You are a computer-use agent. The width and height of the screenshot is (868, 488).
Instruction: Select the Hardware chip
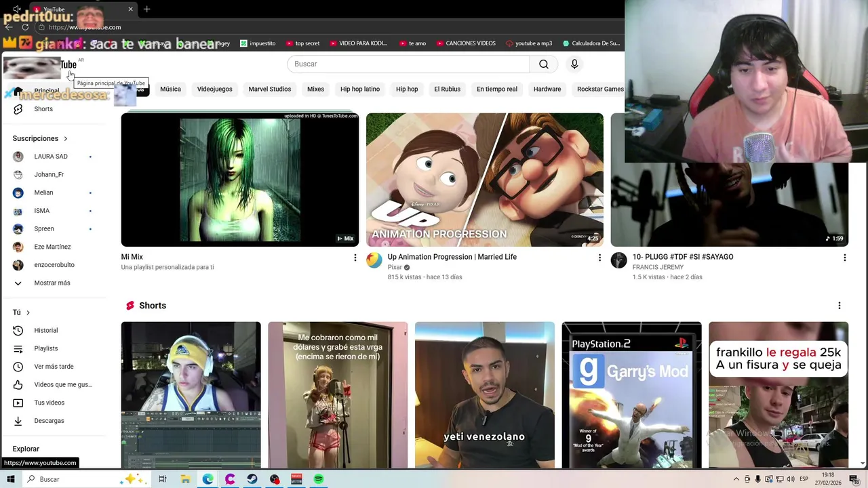point(547,89)
